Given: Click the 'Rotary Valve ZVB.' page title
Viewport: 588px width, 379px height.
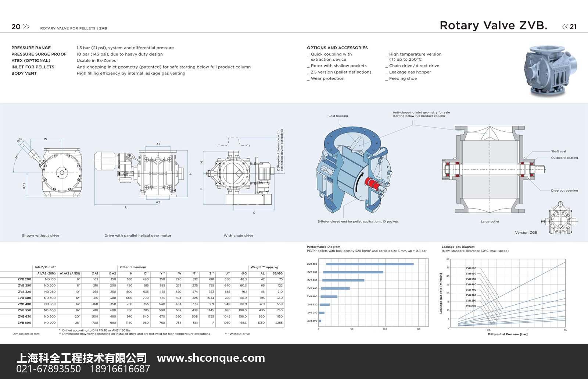Looking at the screenshot, I should coord(494,25).
